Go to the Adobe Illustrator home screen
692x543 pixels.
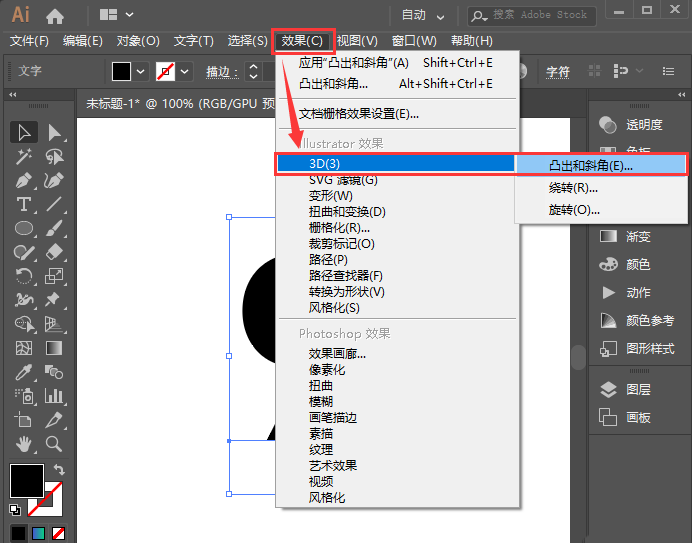point(55,16)
